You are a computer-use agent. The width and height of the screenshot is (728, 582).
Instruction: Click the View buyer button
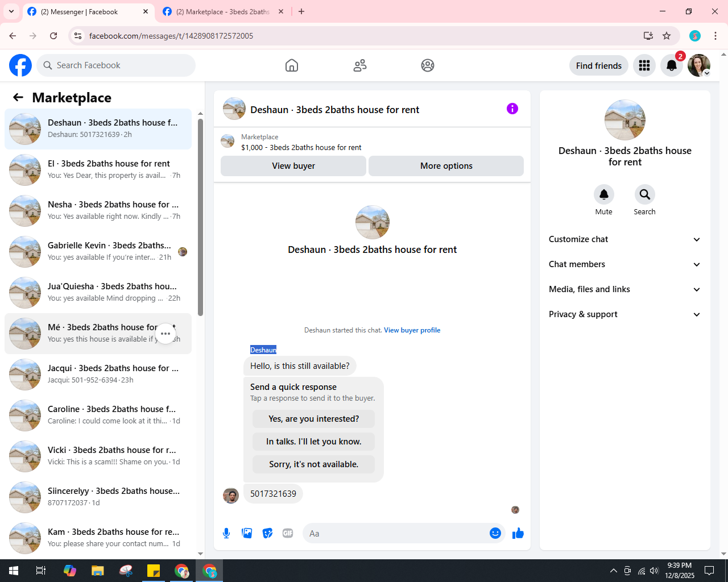click(293, 166)
